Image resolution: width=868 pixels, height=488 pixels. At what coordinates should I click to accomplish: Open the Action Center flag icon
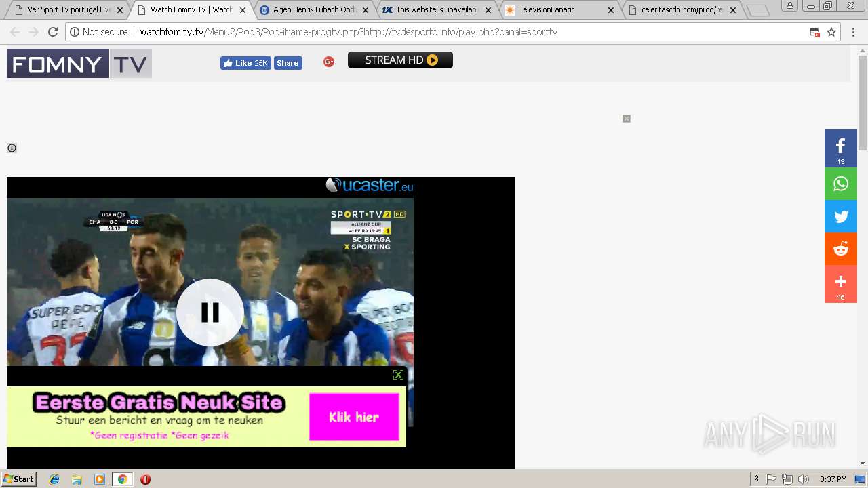(x=771, y=479)
